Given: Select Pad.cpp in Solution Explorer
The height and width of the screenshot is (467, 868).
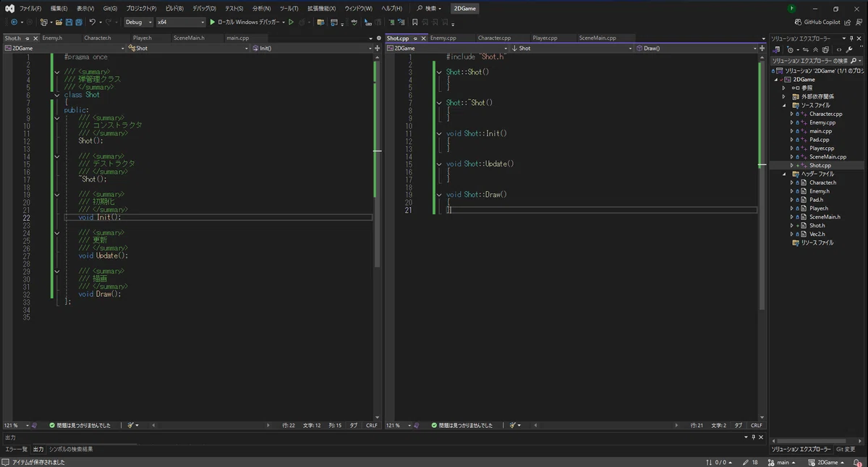Looking at the screenshot, I should pyautogui.click(x=819, y=140).
